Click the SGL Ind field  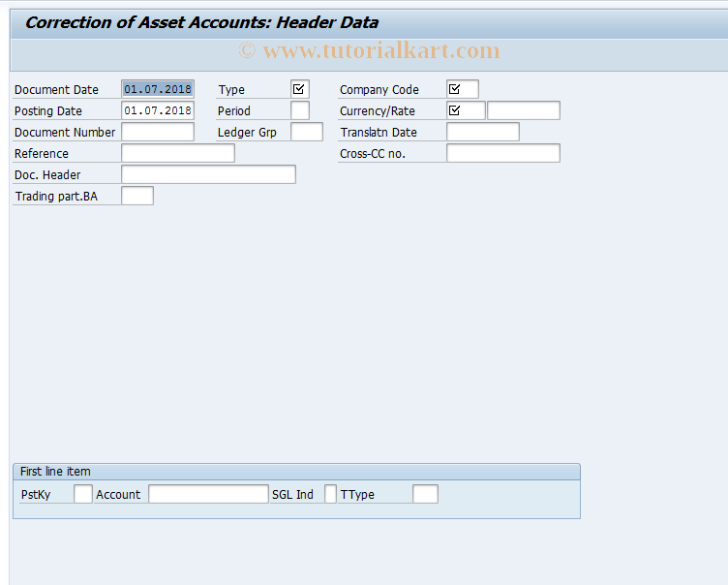point(330,494)
